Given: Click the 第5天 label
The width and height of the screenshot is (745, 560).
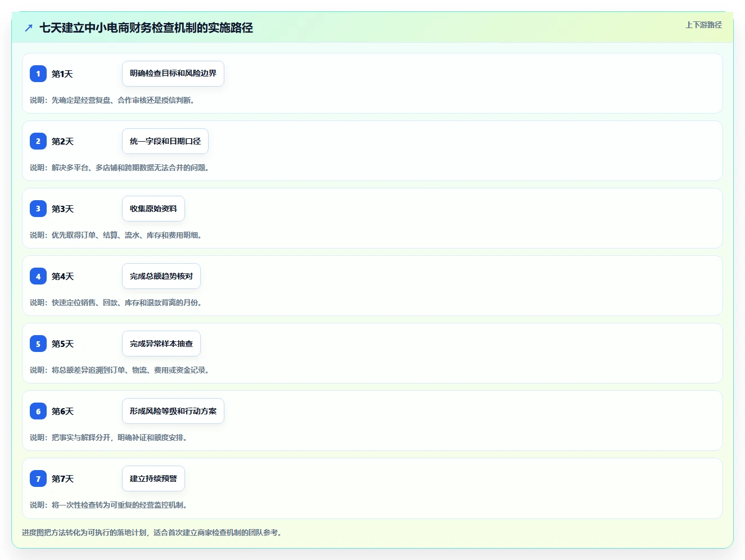Looking at the screenshot, I should click(62, 344).
